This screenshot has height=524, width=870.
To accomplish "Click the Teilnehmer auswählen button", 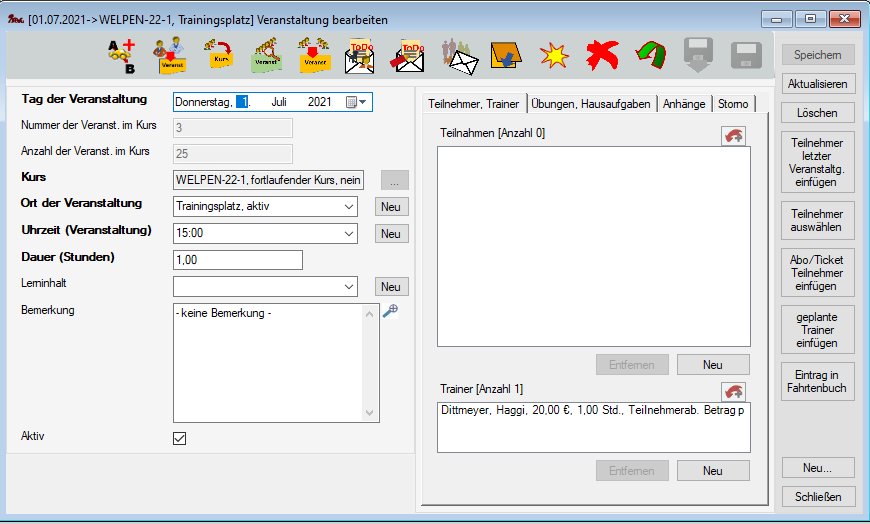I will coord(817,220).
